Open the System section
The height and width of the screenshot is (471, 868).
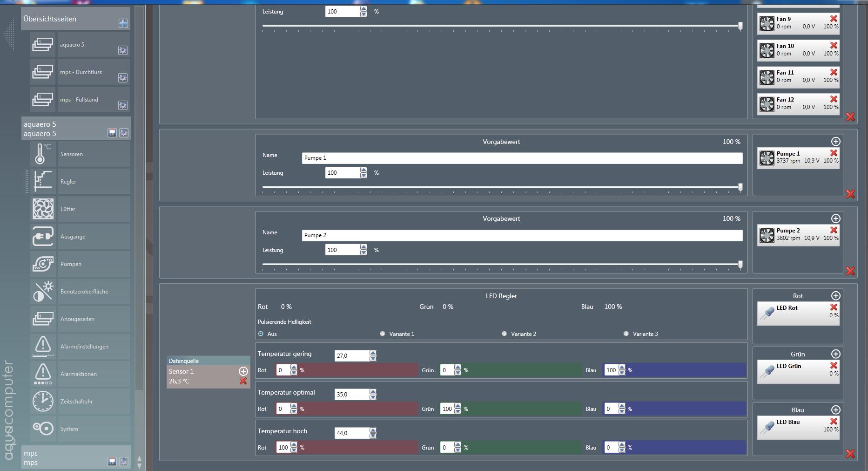pos(69,429)
